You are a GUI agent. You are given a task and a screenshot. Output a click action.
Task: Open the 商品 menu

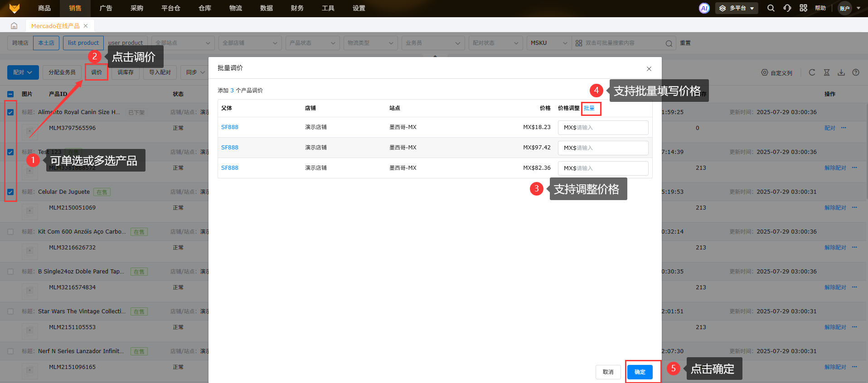coord(44,8)
